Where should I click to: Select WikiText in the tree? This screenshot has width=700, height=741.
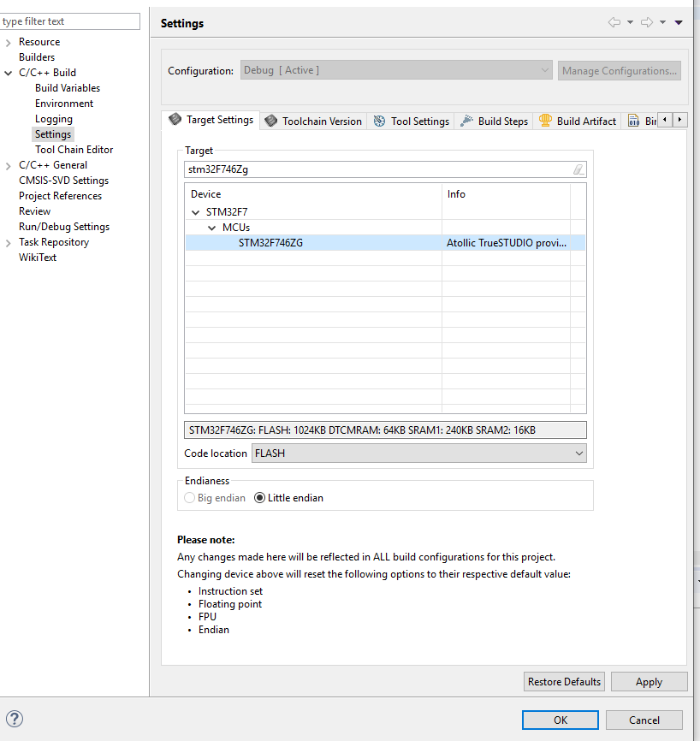[x=38, y=258]
